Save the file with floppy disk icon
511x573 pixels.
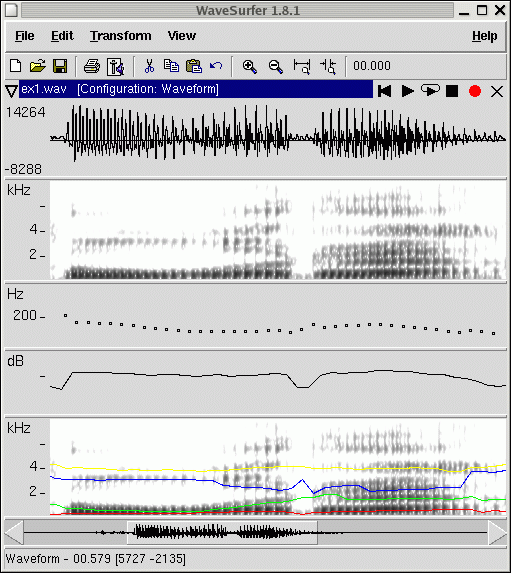pos(60,66)
